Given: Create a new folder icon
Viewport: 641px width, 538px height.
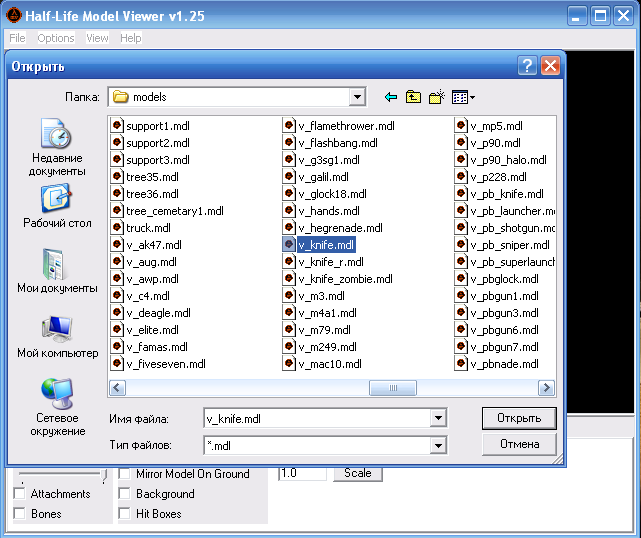Looking at the screenshot, I should [x=436, y=97].
